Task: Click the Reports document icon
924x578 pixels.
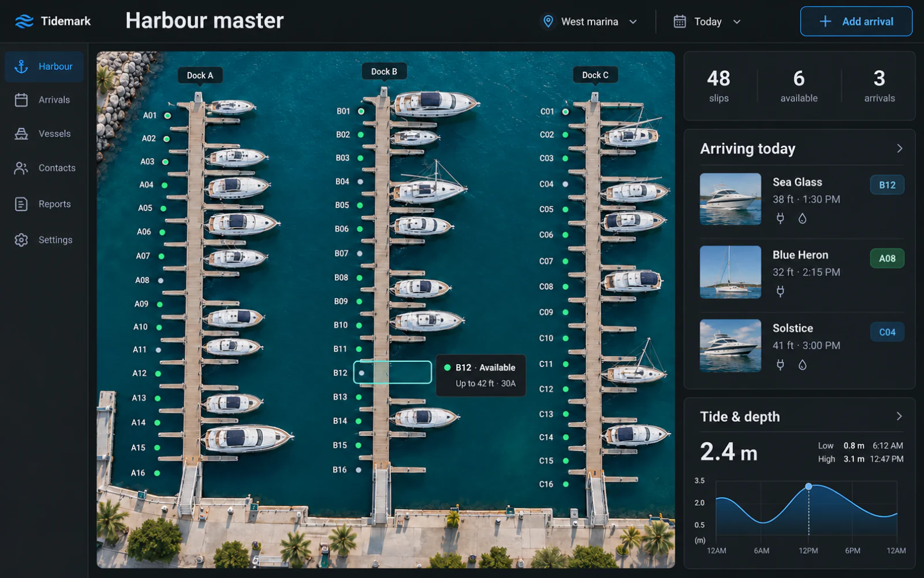Action: click(x=21, y=204)
